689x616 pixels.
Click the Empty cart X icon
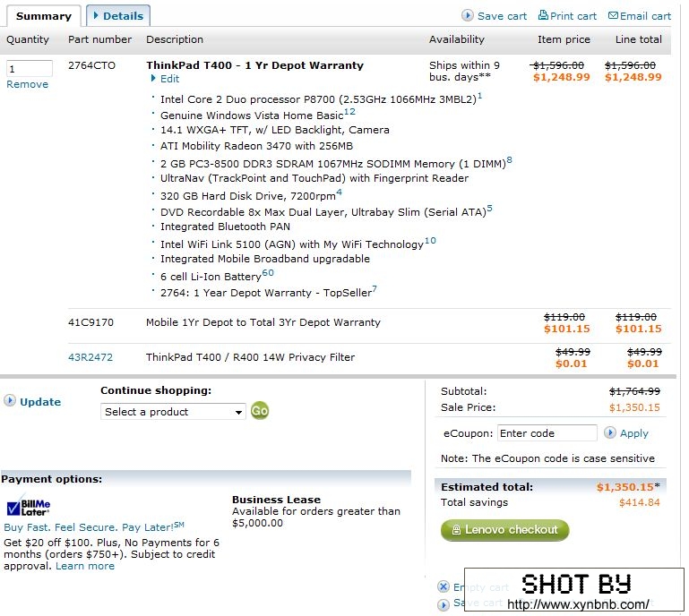coord(444,586)
